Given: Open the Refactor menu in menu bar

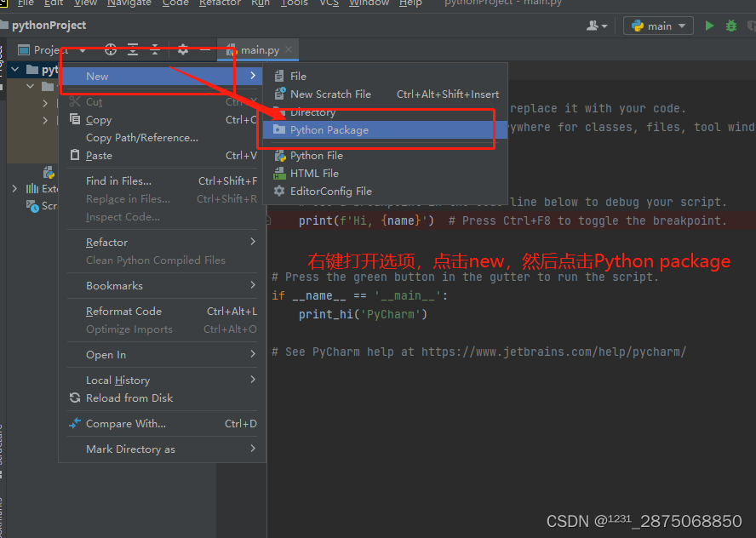Looking at the screenshot, I should 220,3.
